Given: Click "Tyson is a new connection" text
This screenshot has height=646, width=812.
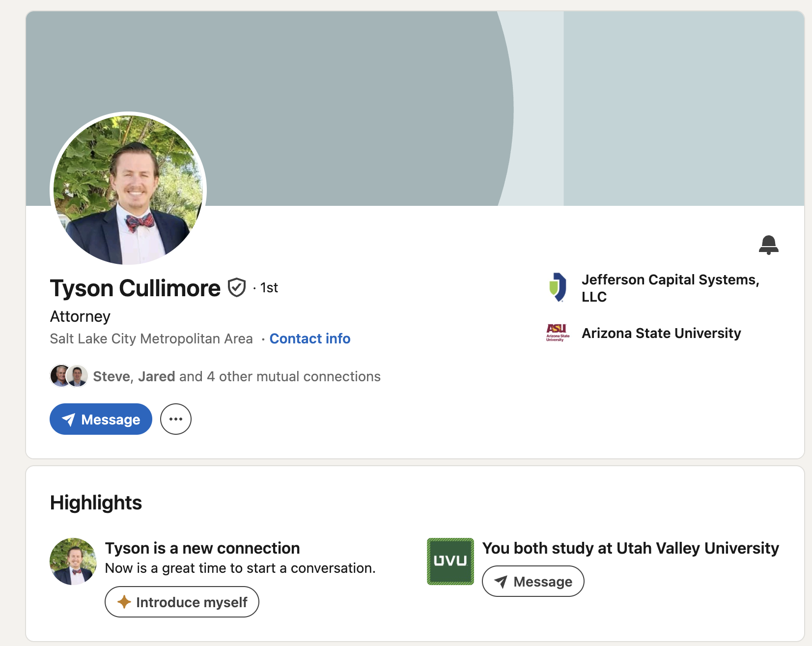Looking at the screenshot, I should (x=202, y=548).
